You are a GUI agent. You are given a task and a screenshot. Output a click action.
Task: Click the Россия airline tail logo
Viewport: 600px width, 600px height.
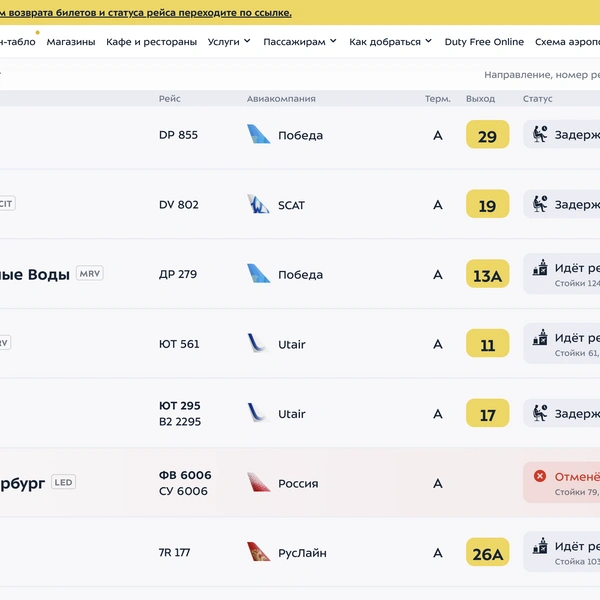coord(259,483)
